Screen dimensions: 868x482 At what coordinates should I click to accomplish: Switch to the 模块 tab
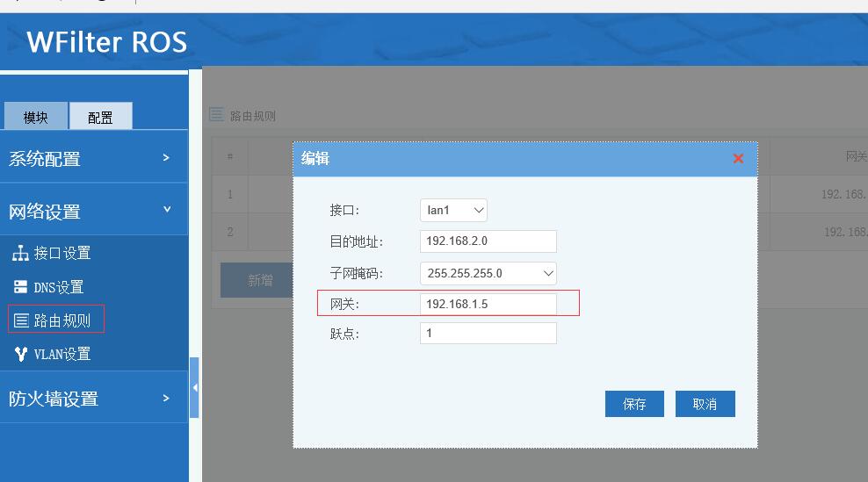coord(36,117)
